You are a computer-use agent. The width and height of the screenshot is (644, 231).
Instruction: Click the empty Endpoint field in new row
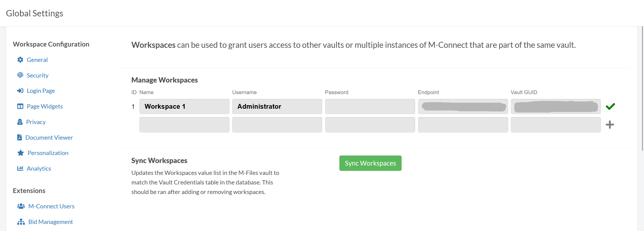coord(463,125)
